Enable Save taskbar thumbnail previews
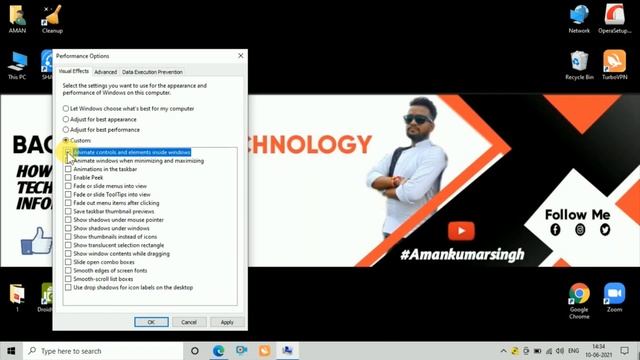The width and height of the screenshot is (640, 360). [x=68, y=211]
